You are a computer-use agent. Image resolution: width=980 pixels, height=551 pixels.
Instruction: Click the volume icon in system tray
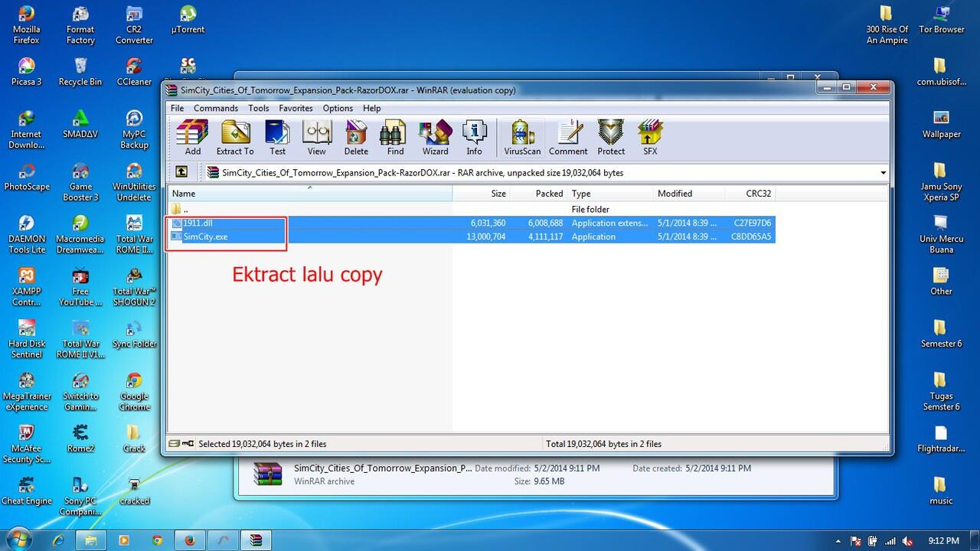point(907,541)
